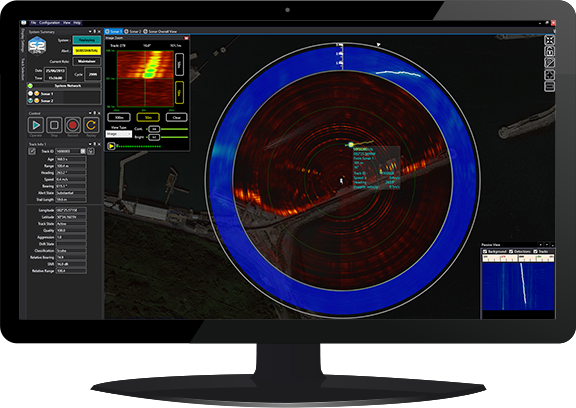576x408 pixels.
Task: Open the View Type dropdown
Action: pyautogui.click(x=119, y=134)
